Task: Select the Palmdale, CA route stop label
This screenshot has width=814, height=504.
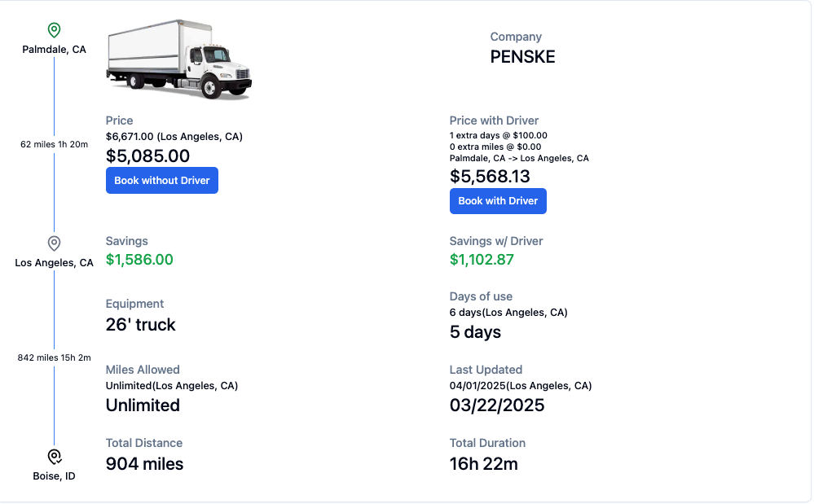Action: (54, 49)
